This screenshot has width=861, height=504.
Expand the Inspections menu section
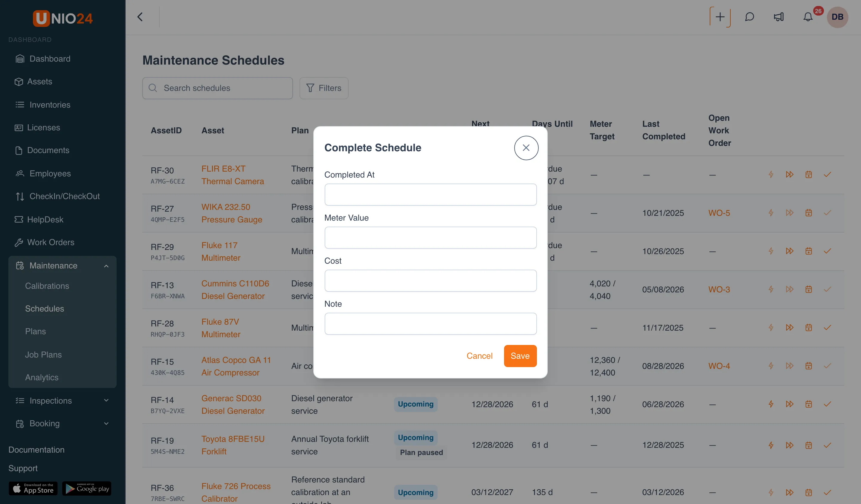62,401
